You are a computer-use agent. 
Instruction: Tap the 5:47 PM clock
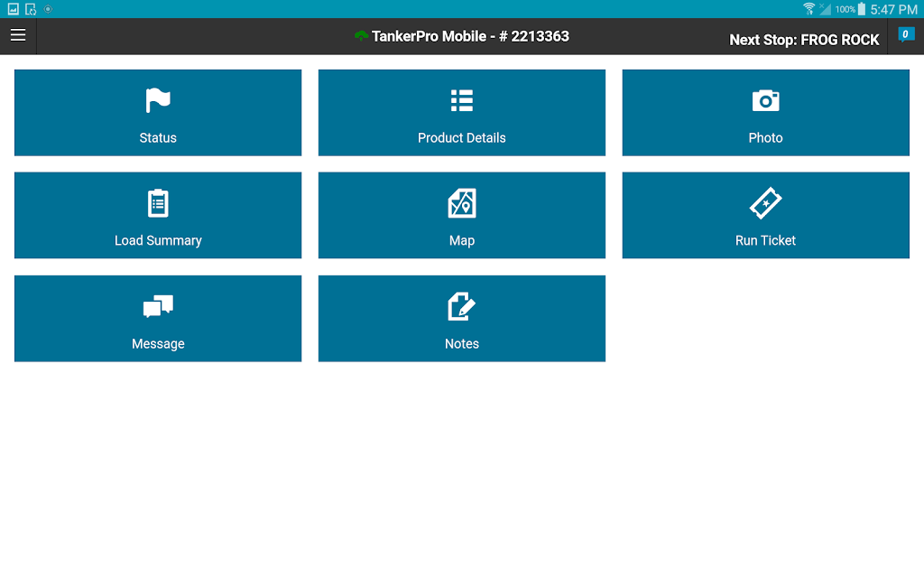click(893, 9)
